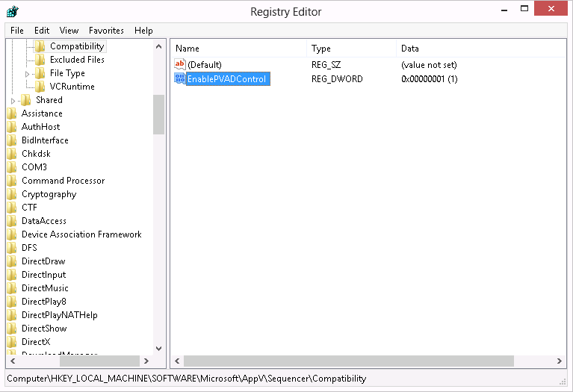Select the Device Association Framework key
This screenshot has height=392, width=573.
81,234
